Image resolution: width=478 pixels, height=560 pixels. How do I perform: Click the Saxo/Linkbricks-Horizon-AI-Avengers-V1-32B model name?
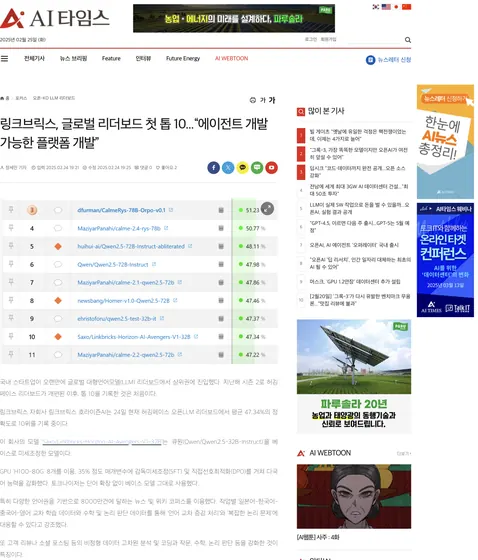pyautogui.click(x=134, y=336)
